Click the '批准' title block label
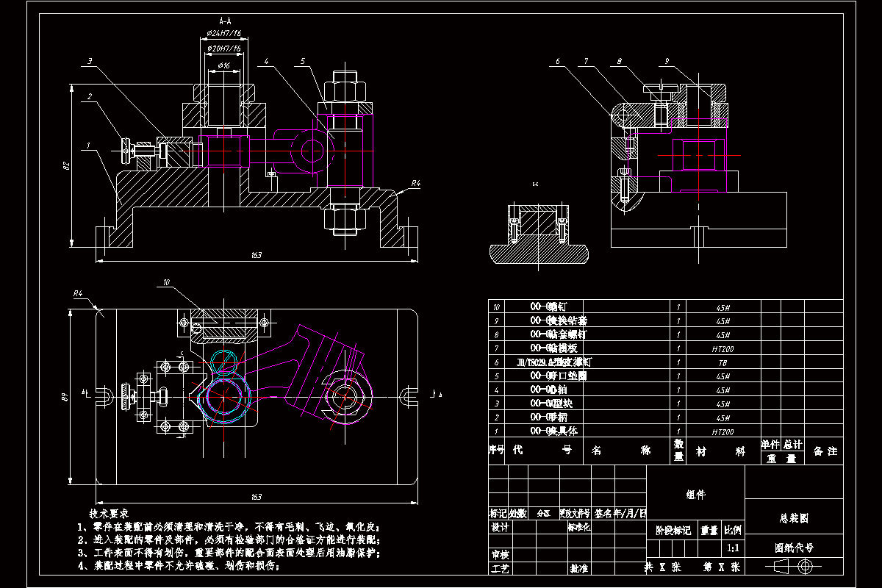The width and height of the screenshot is (882, 588). tap(578, 568)
